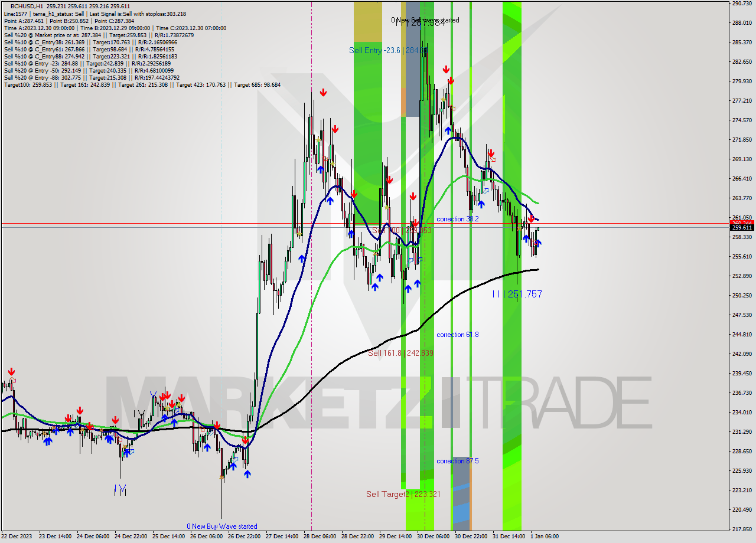Viewport: 756px width, 543px height.
Task: Select the 'Line:1577 | tema_h1_status: Sell' info line
Action: (95, 14)
